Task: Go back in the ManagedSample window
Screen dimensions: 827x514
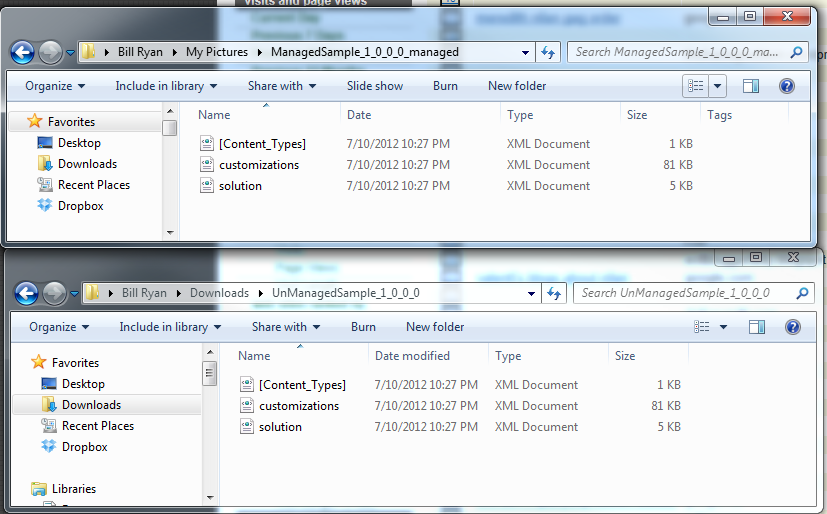Action: [x=23, y=52]
